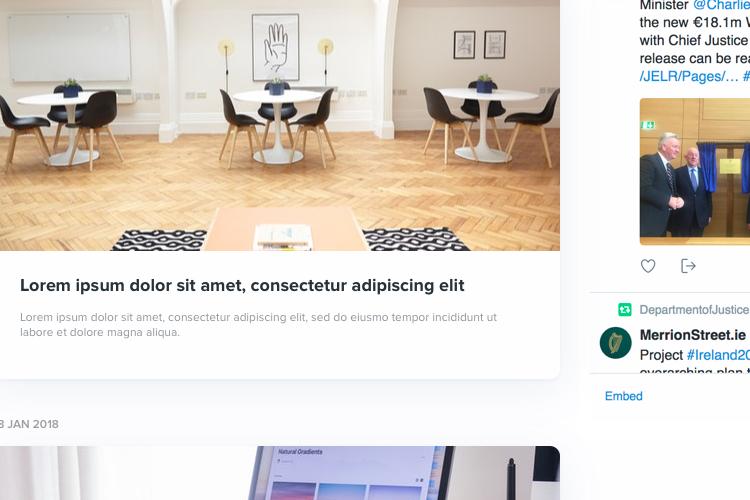Open the Natural Gradients laptop image card
The image size is (750, 500).
pyautogui.click(x=280, y=473)
